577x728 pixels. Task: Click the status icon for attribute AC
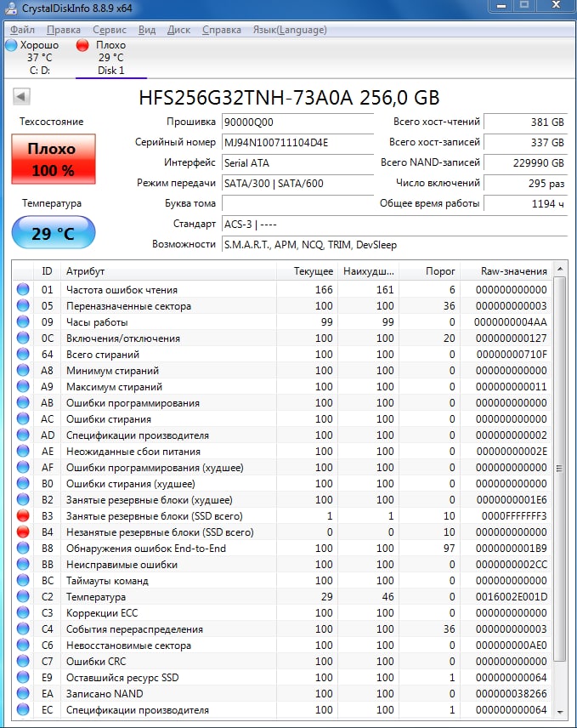[23, 418]
